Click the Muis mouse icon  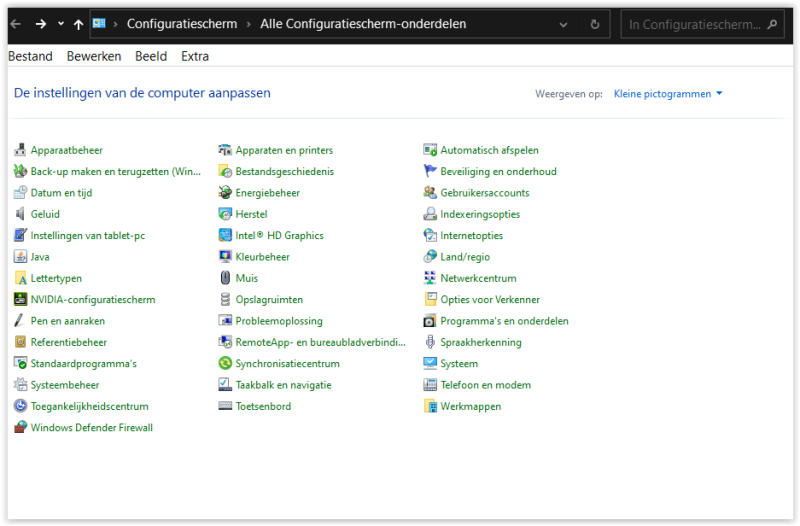[226, 279]
